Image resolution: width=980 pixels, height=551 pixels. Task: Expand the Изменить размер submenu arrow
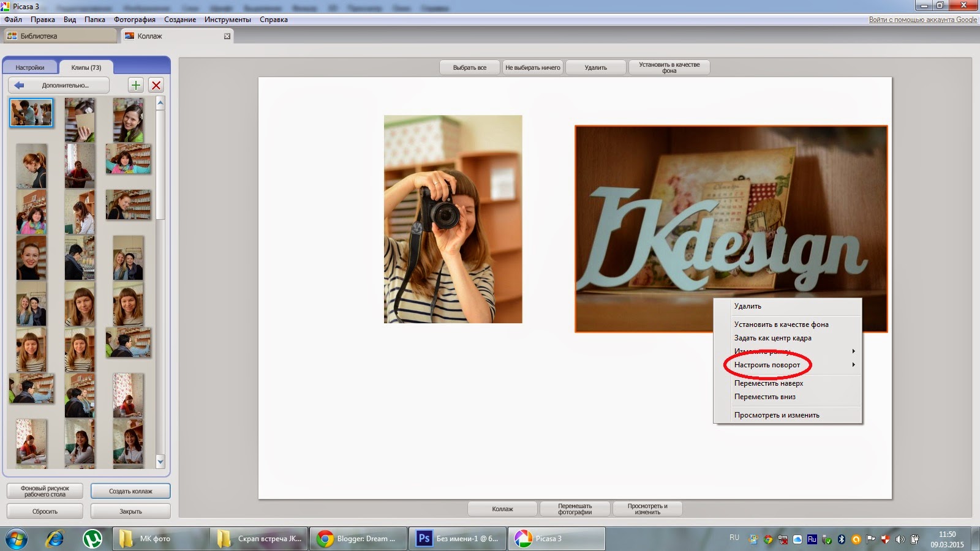[x=853, y=351]
